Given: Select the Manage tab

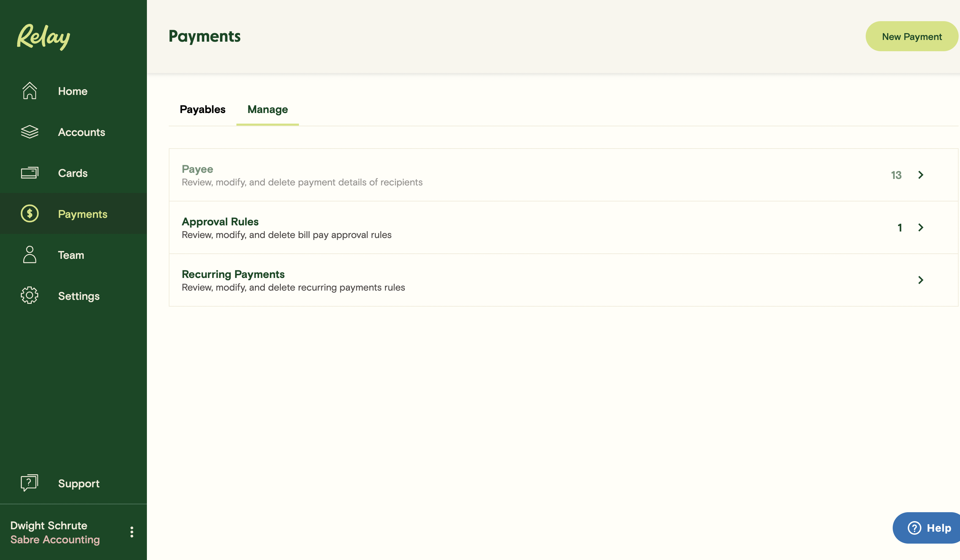Looking at the screenshot, I should tap(268, 109).
